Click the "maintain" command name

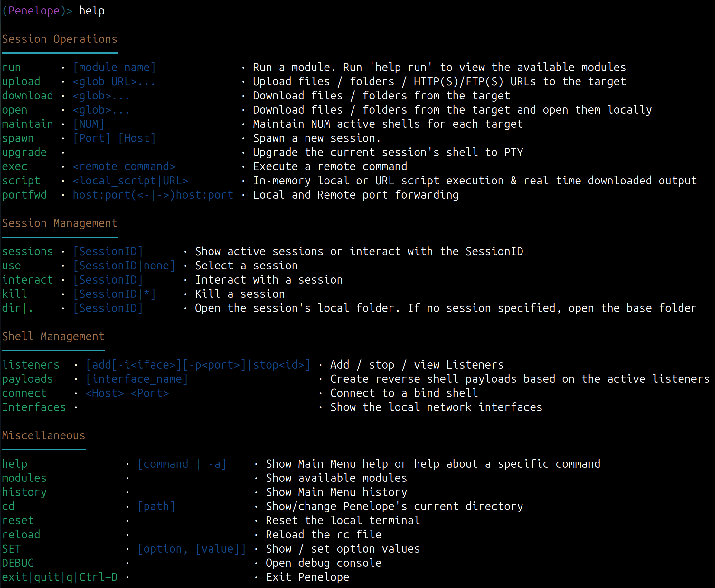pos(27,124)
